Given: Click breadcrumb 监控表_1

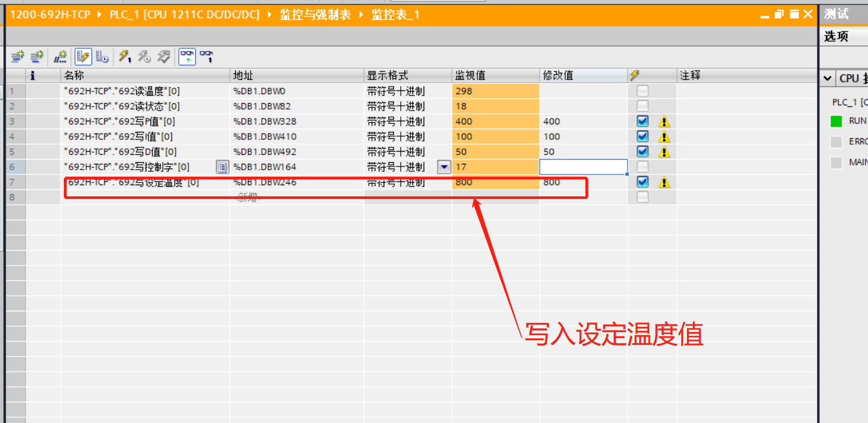Looking at the screenshot, I should point(395,14).
